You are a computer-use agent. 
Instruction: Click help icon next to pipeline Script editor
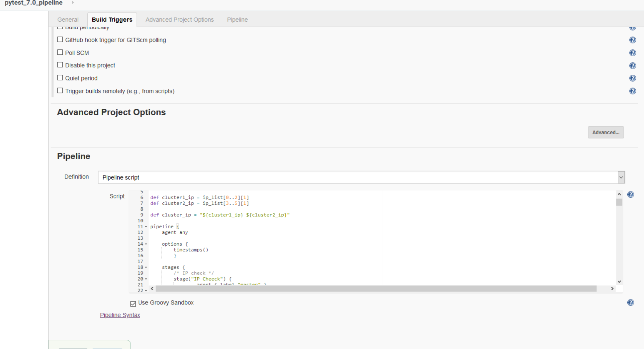coord(630,195)
